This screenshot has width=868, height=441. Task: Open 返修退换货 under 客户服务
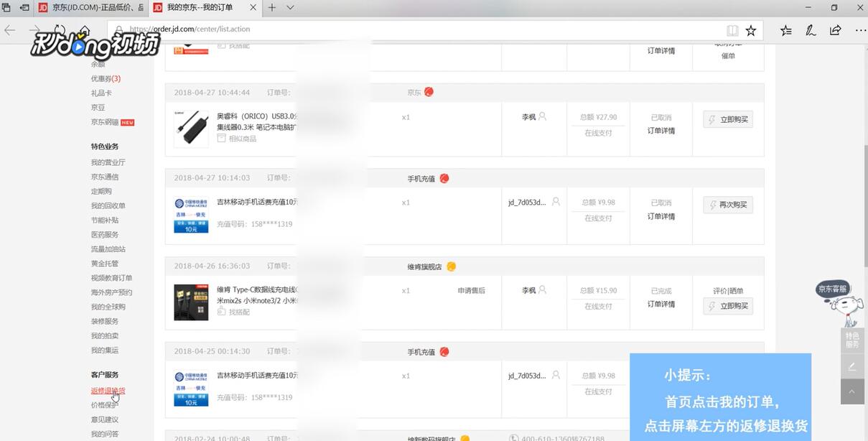pyautogui.click(x=108, y=391)
